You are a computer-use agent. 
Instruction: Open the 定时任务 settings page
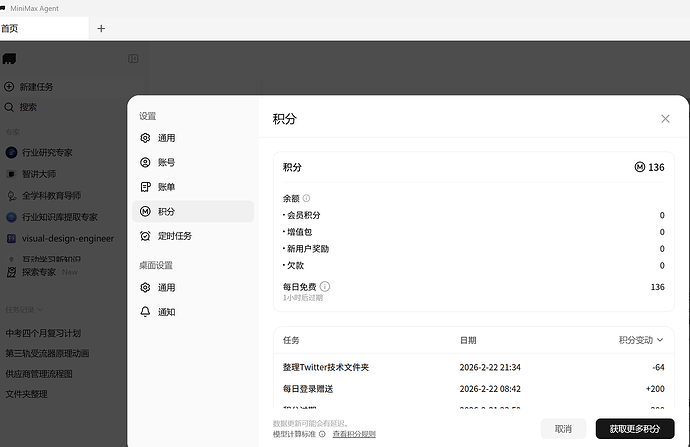[x=193, y=236]
